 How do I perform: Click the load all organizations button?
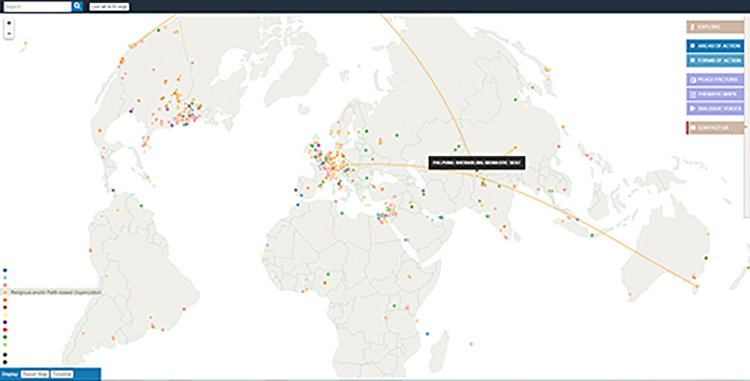[x=109, y=7]
